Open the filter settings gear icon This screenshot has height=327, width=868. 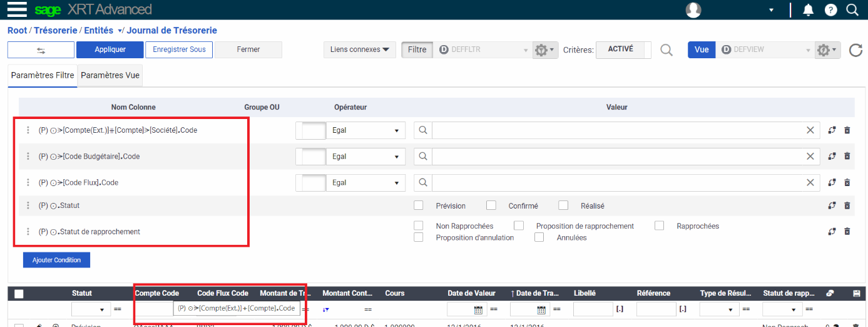pos(544,50)
